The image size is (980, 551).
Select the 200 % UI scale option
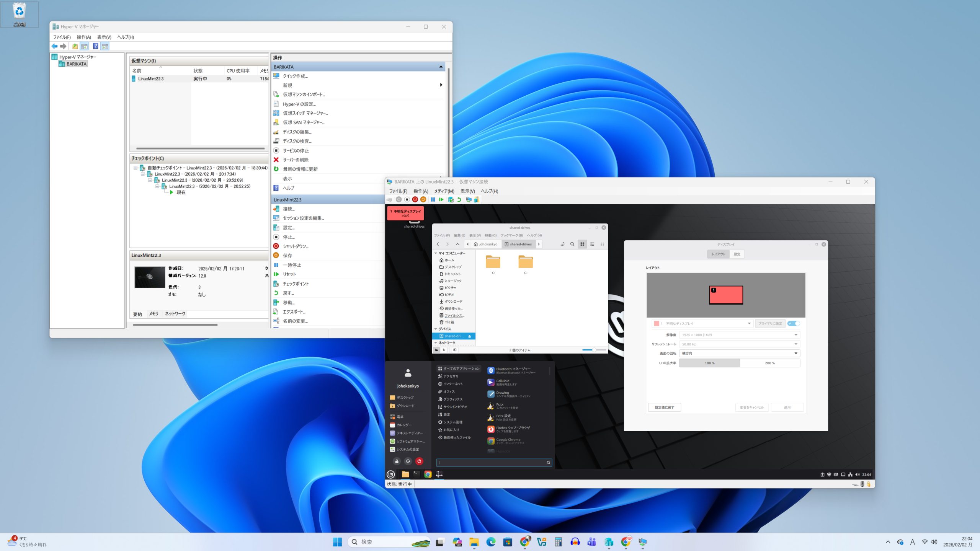point(769,363)
